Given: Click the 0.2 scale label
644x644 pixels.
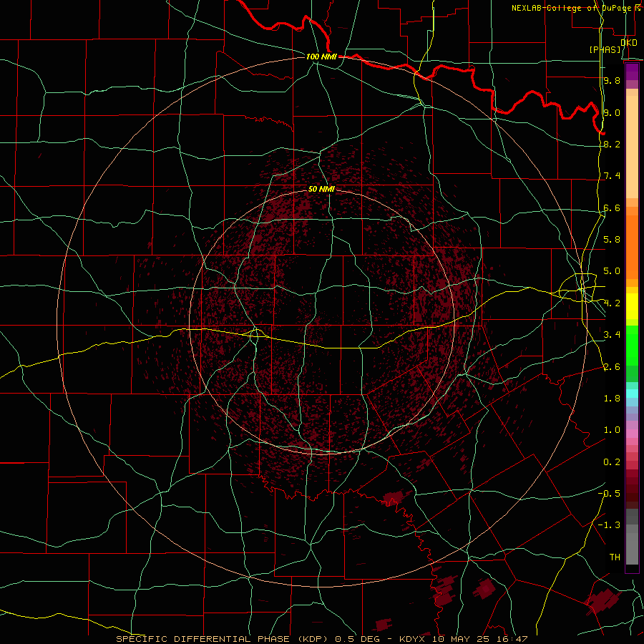Looking at the screenshot, I should coord(612,462).
